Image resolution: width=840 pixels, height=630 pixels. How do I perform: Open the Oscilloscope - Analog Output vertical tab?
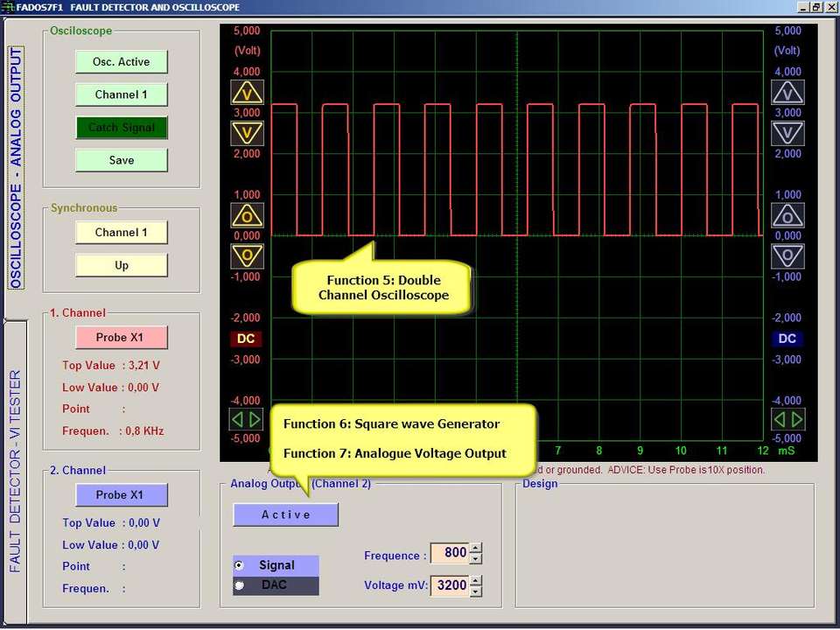pyautogui.click(x=16, y=168)
